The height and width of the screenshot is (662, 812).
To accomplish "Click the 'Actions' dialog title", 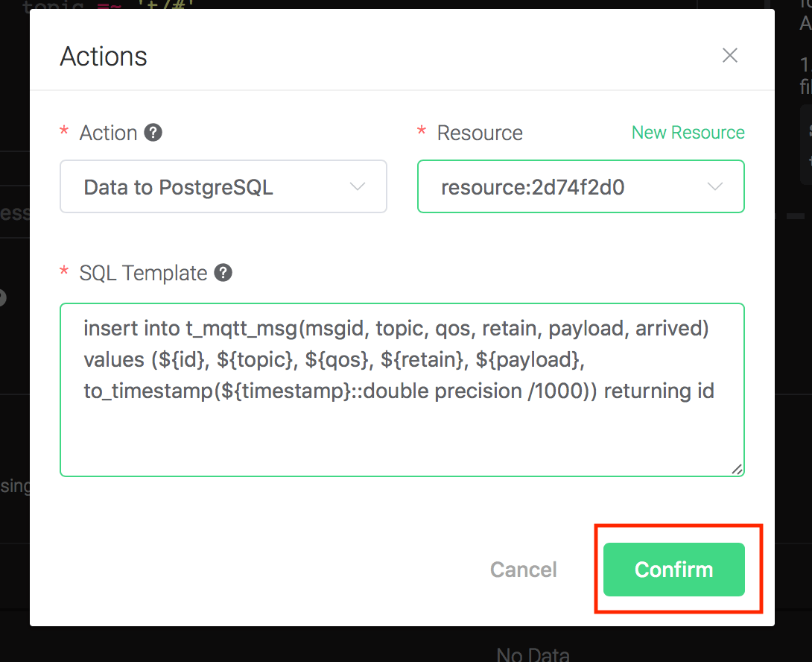I will point(104,57).
